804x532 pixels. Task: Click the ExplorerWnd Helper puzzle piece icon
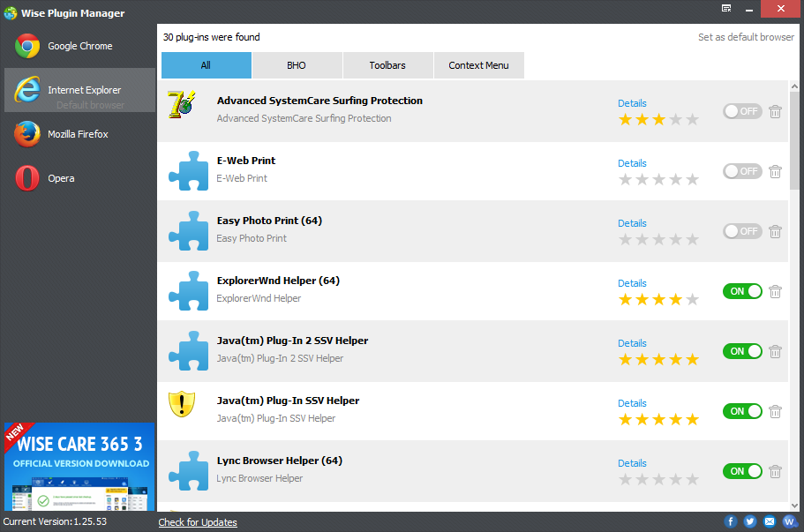coord(189,290)
